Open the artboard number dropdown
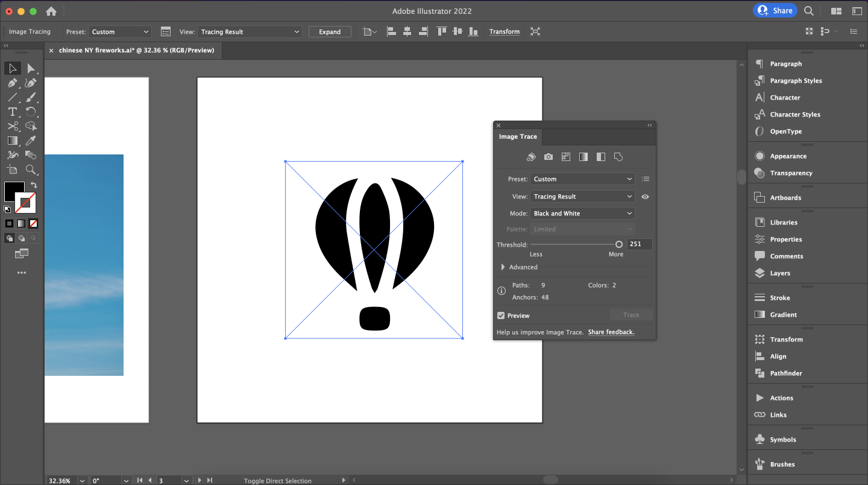This screenshot has width=868, height=485. point(186,481)
